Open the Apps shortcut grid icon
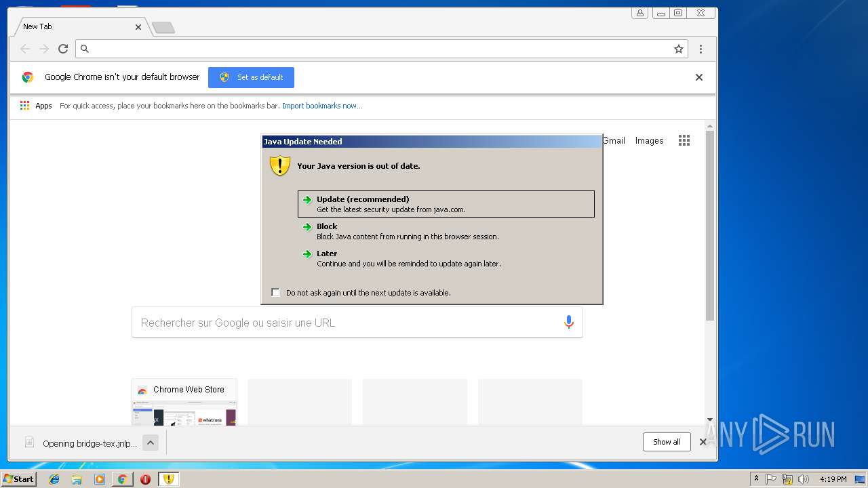868x488 pixels. click(x=25, y=106)
